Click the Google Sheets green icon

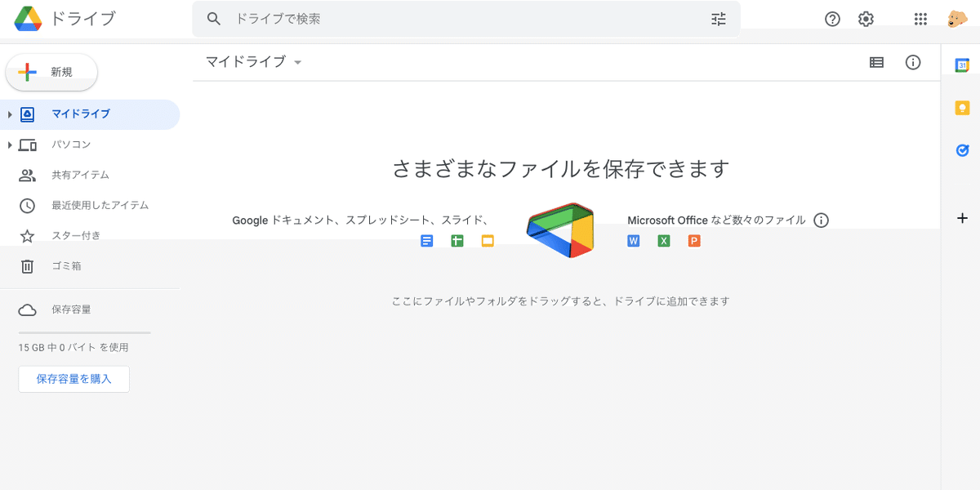tap(457, 241)
